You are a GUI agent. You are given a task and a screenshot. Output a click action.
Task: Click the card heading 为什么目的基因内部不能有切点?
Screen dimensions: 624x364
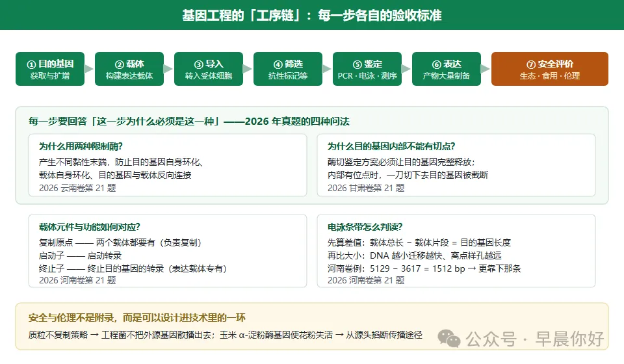391,146
